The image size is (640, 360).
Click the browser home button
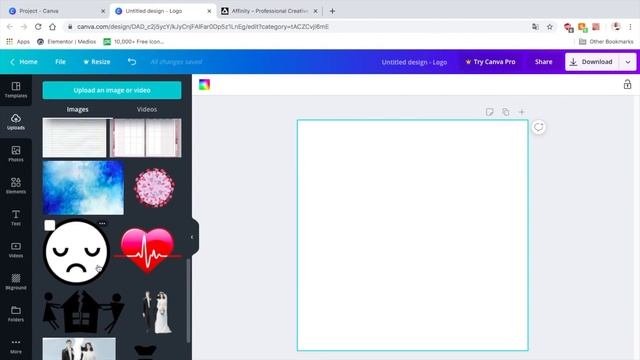pos(52,27)
